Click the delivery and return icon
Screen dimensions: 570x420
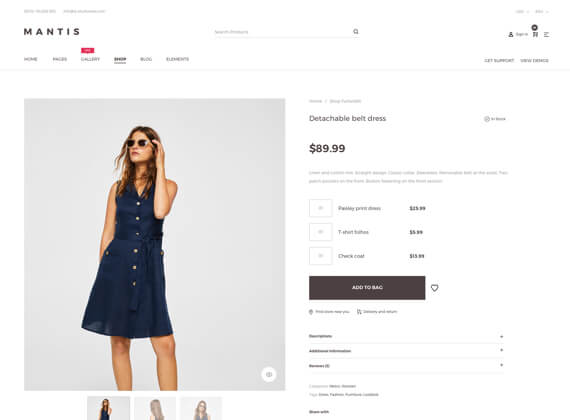(359, 312)
